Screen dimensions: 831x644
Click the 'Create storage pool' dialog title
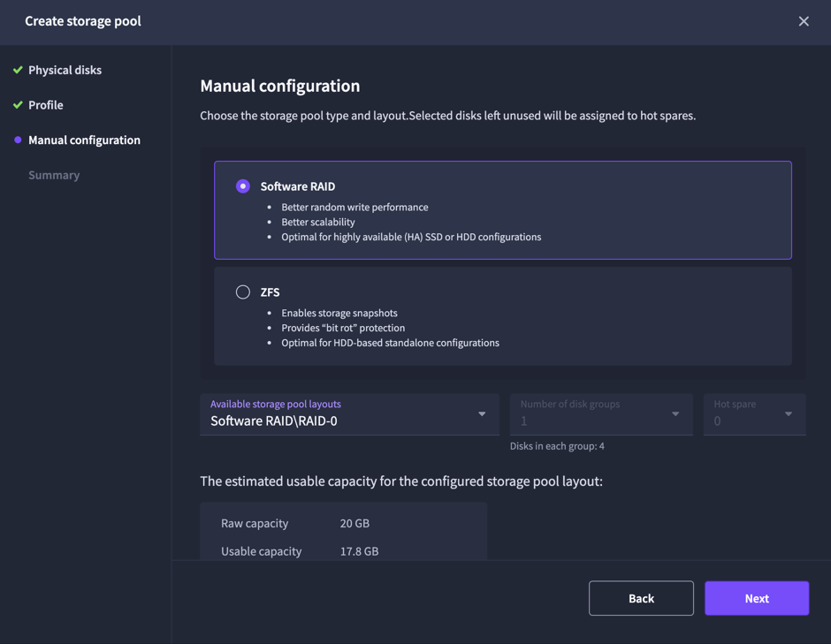pos(83,21)
